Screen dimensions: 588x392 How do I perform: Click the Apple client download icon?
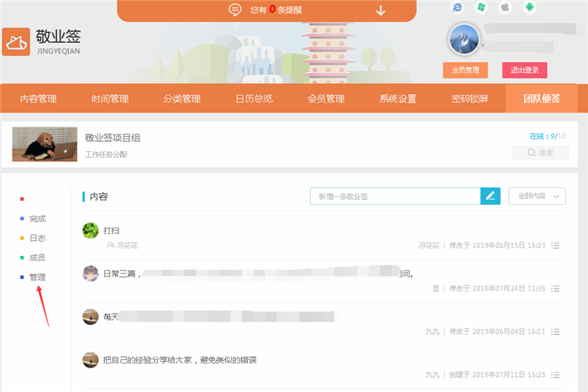pyautogui.click(x=506, y=7)
